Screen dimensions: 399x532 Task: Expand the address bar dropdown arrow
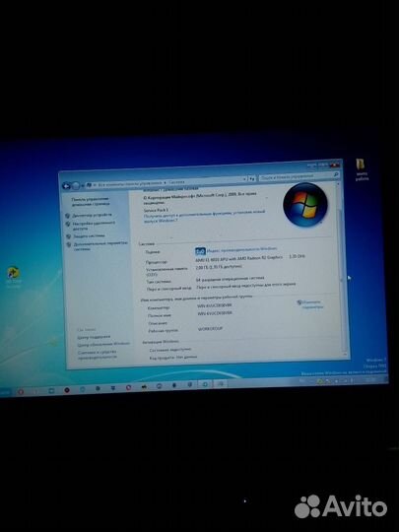click(x=244, y=178)
